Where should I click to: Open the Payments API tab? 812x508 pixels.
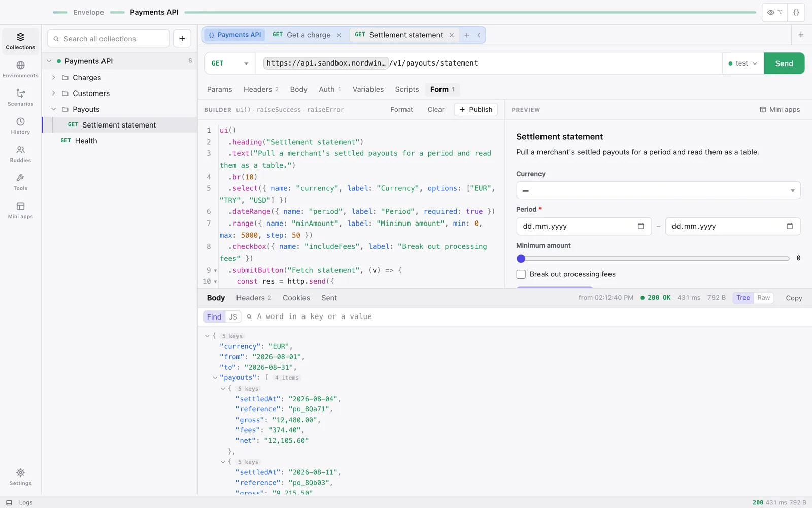(x=234, y=35)
